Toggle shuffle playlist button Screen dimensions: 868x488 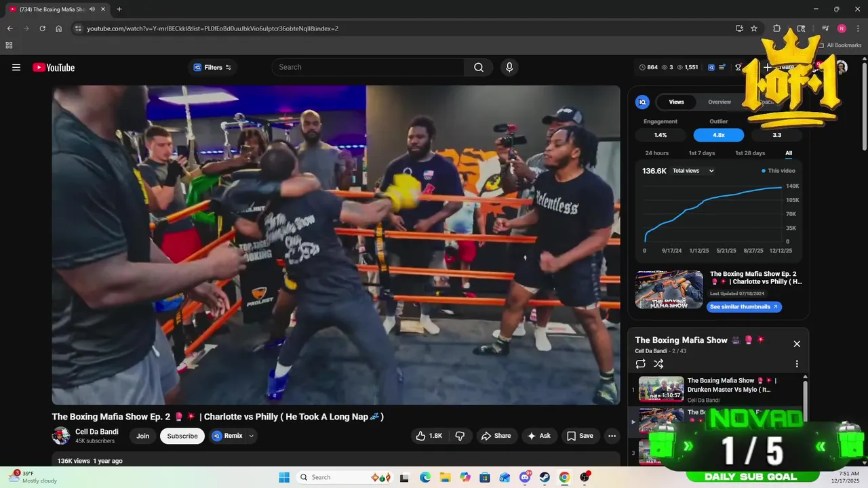658,364
